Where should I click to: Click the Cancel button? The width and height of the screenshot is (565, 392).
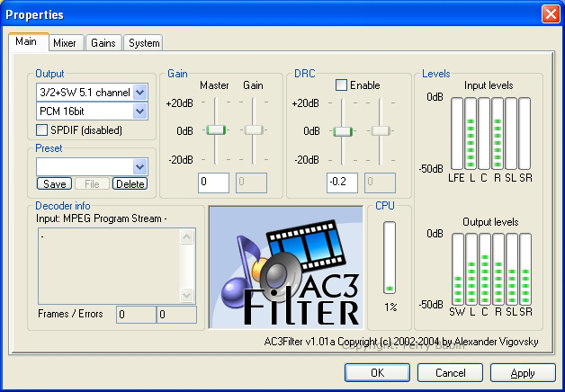pyautogui.click(x=450, y=372)
